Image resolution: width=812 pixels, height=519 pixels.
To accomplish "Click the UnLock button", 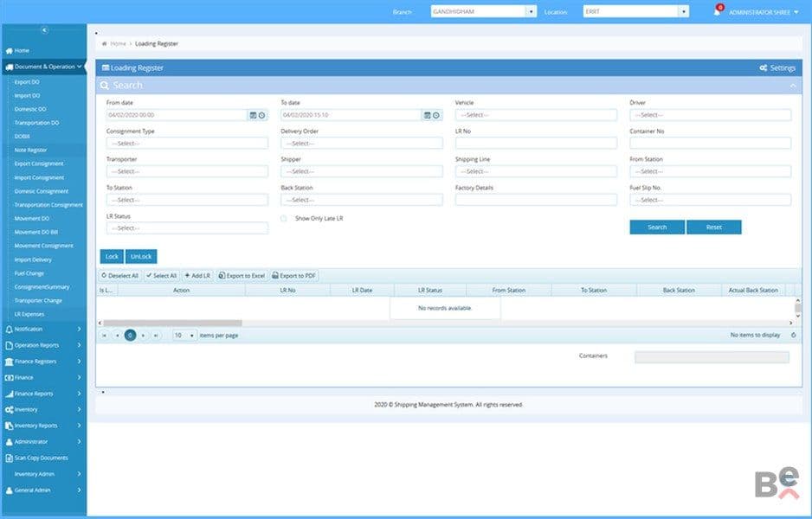I will pos(141,257).
